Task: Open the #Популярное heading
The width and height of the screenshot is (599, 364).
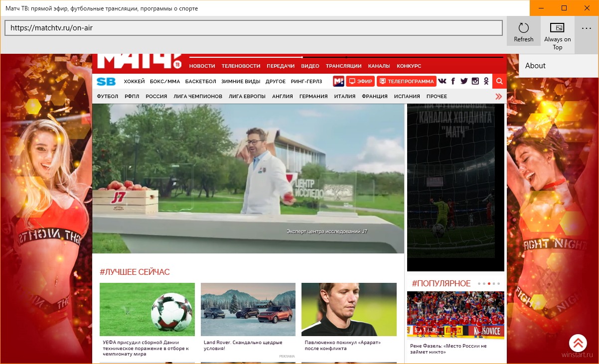Action: coord(441,283)
